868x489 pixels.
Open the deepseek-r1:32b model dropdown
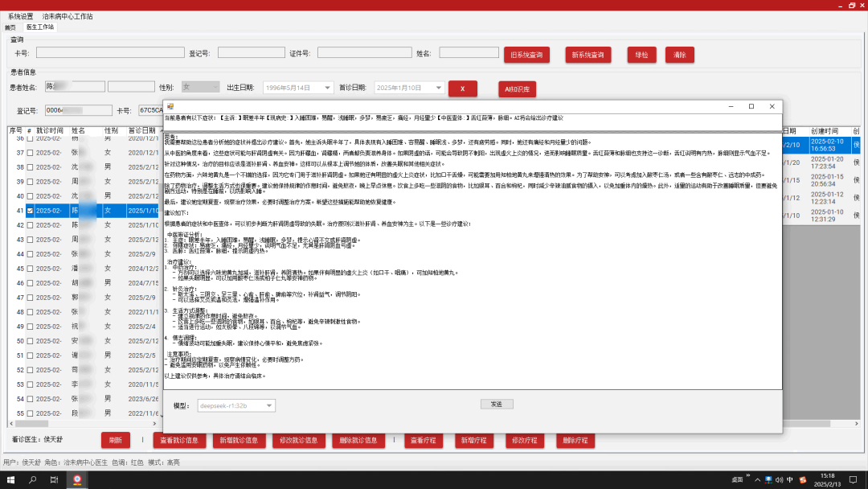[269, 406]
